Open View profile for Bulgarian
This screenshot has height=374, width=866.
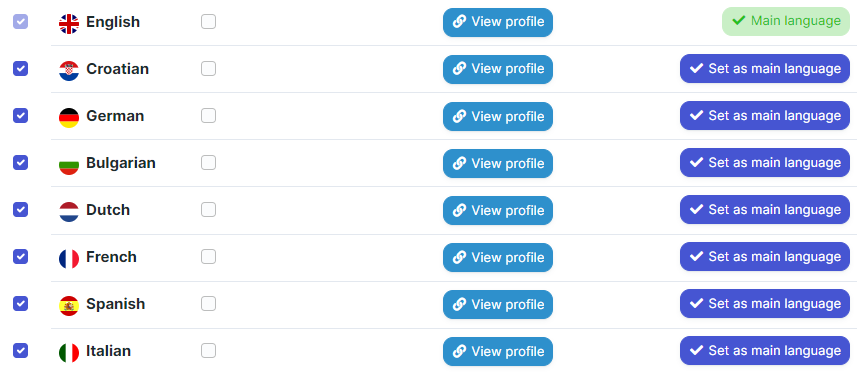(498, 163)
